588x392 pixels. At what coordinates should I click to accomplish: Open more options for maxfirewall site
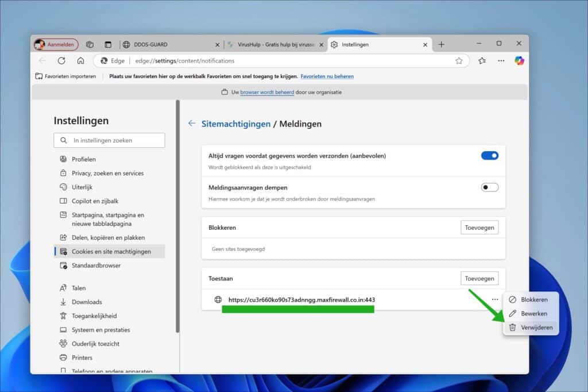pos(495,299)
